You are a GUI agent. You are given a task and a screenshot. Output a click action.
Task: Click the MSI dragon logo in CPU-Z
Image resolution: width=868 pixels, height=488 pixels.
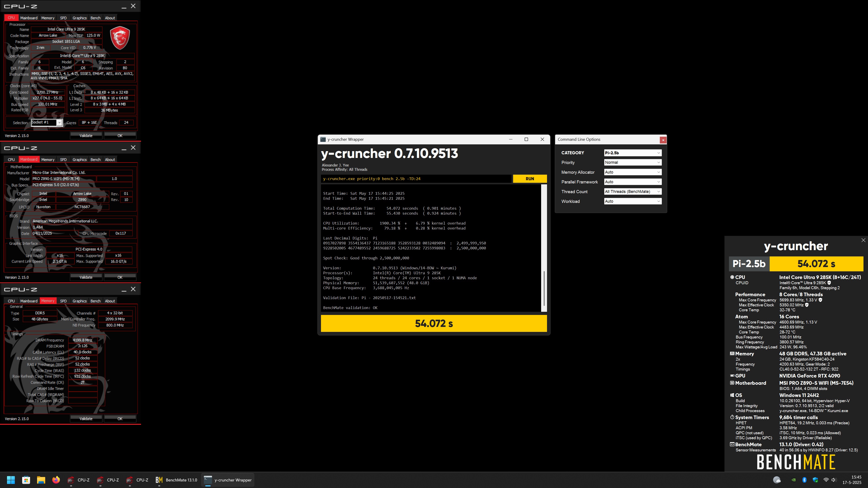point(120,38)
